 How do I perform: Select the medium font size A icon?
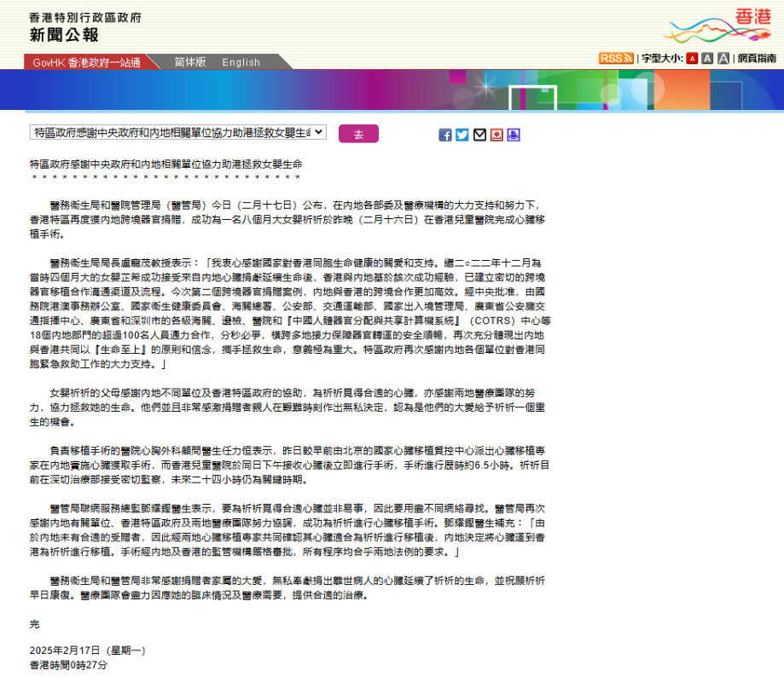pyautogui.click(x=707, y=59)
